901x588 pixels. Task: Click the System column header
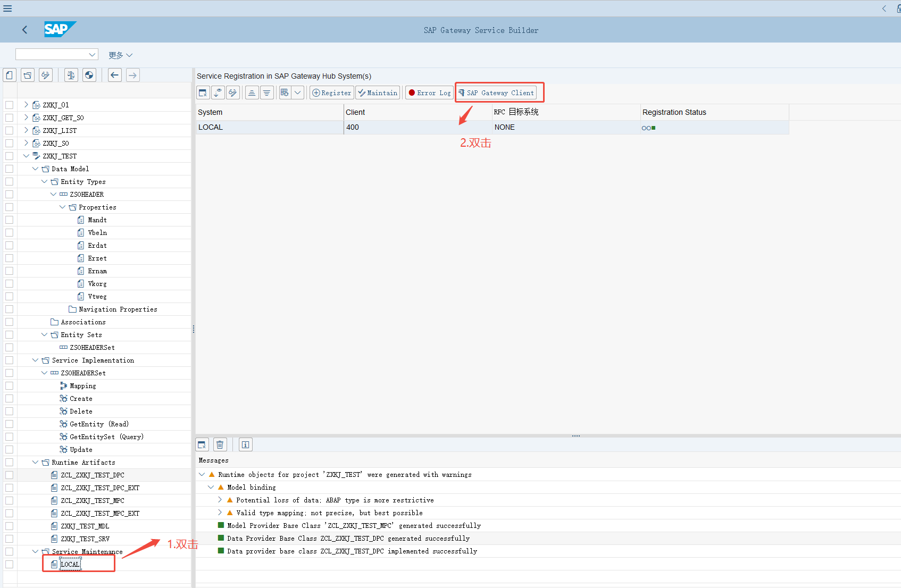(270, 112)
